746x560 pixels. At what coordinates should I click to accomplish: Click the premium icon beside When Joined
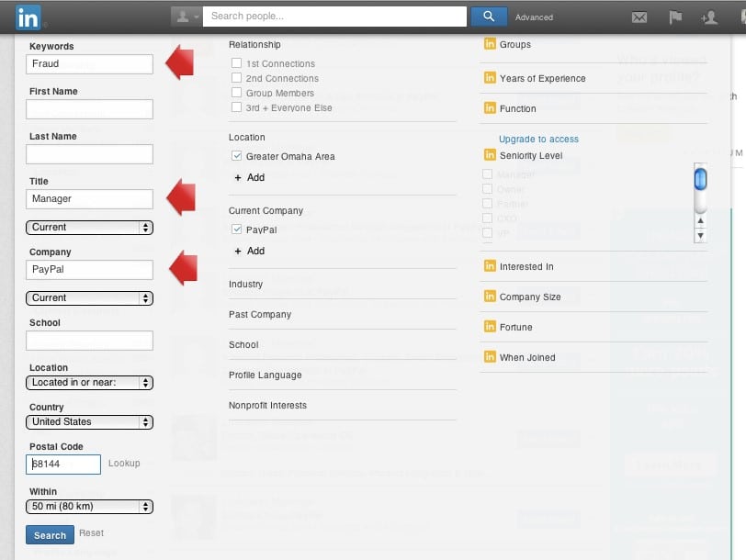click(x=490, y=356)
